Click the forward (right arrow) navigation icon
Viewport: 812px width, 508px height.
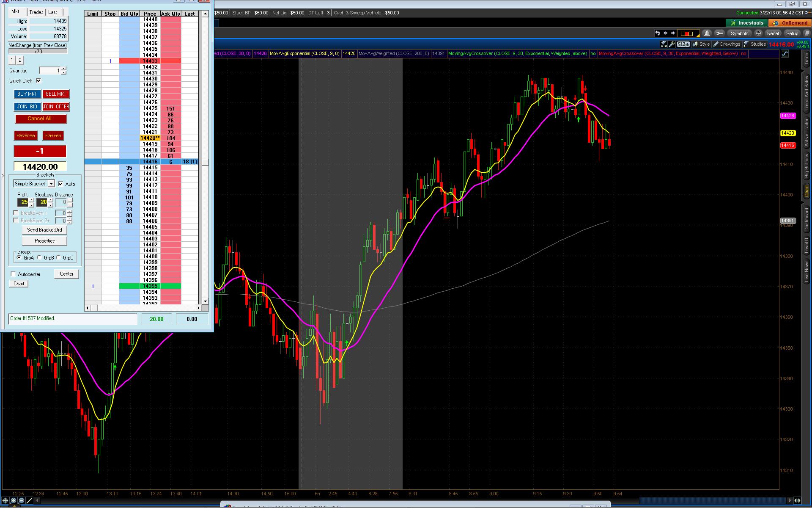pos(673,33)
